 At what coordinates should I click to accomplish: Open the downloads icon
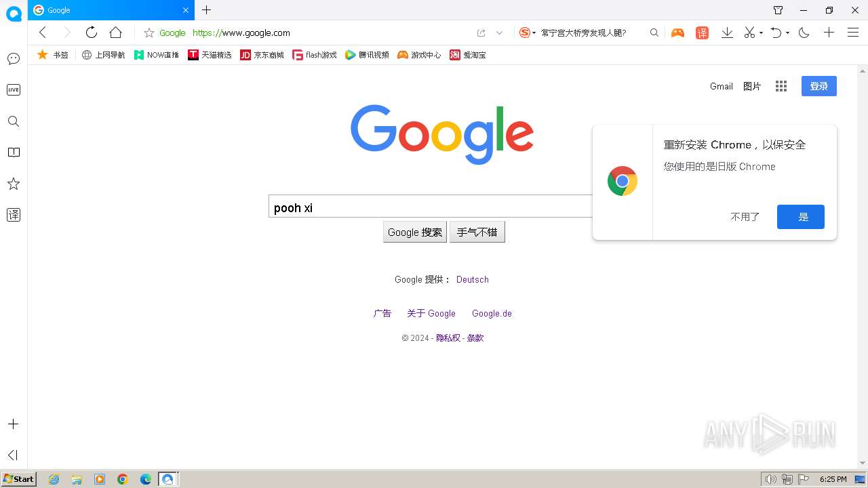click(x=727, y=33)
